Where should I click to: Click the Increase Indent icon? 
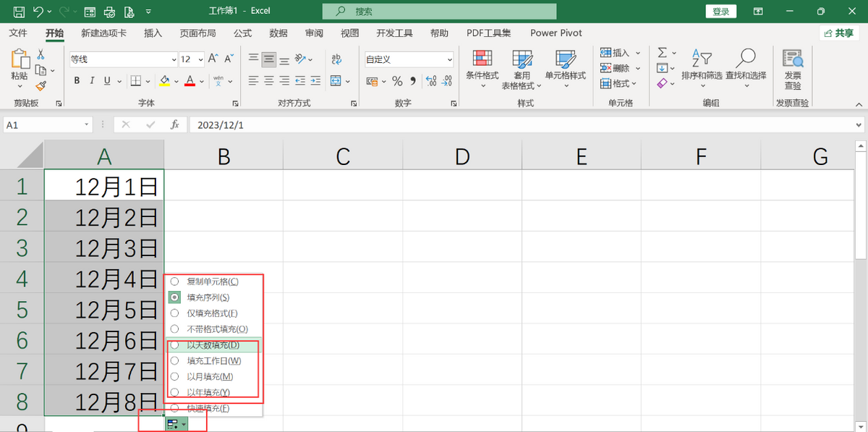(x=315, y=81)
